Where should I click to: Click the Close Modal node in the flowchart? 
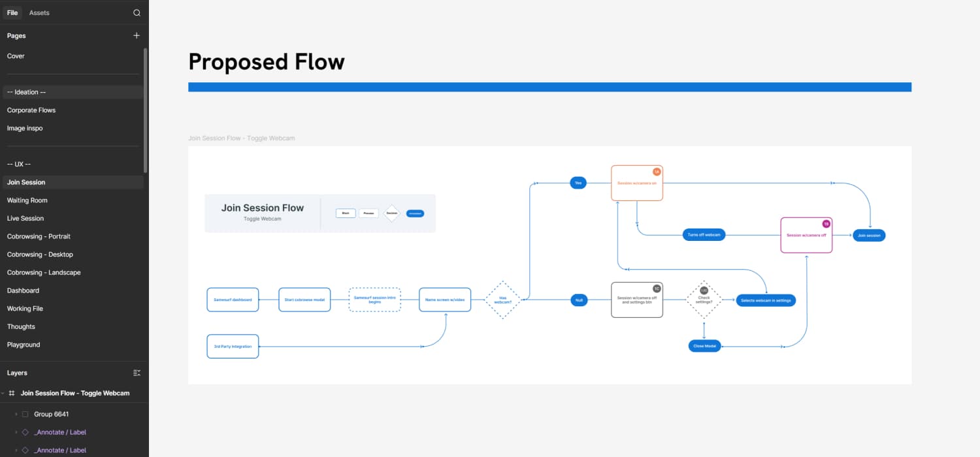tap(704, 345)
